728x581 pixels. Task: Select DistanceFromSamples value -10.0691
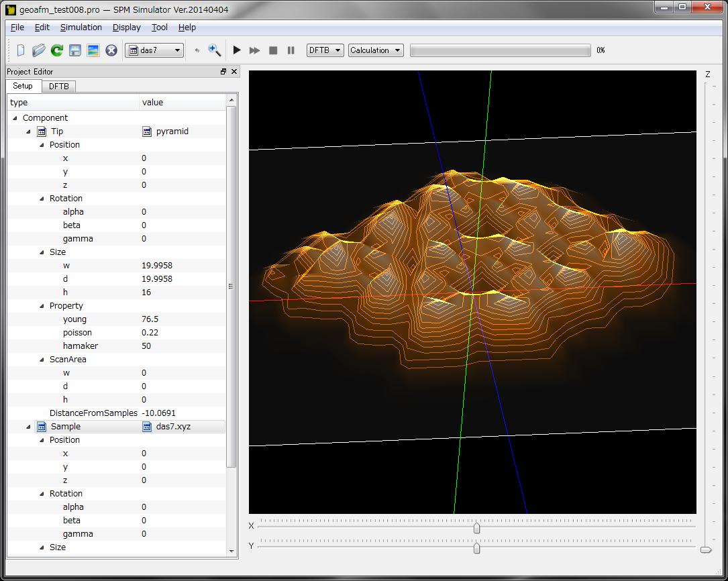pyautogui.click(x=158, y=413)
